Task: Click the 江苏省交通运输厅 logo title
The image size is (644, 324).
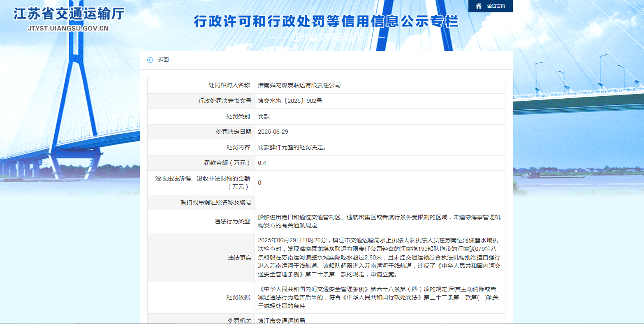Action: (x=69, y=14)
